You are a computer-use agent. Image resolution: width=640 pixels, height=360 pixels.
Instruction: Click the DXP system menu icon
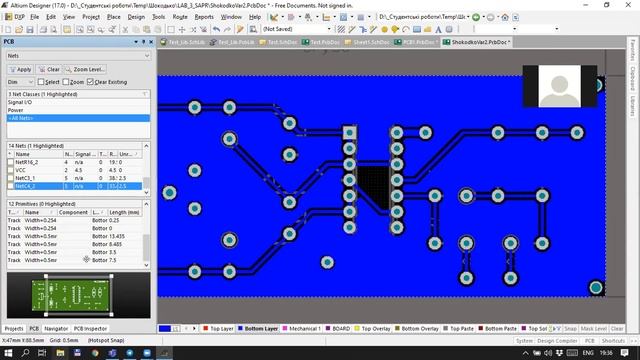point(15,17)
